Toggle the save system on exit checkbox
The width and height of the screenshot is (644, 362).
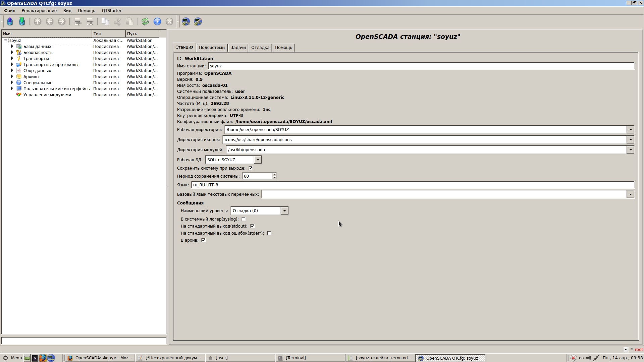pos(251,168)
